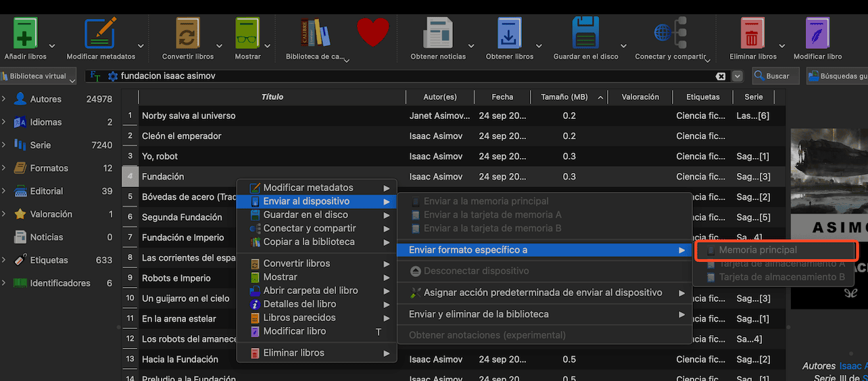Expand the Autores category in sidebar
This screenshot has height=381, width=868.
4,99
